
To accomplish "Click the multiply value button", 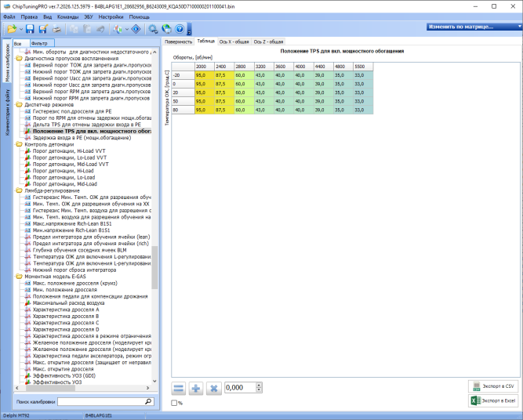I will pos(214,389).
